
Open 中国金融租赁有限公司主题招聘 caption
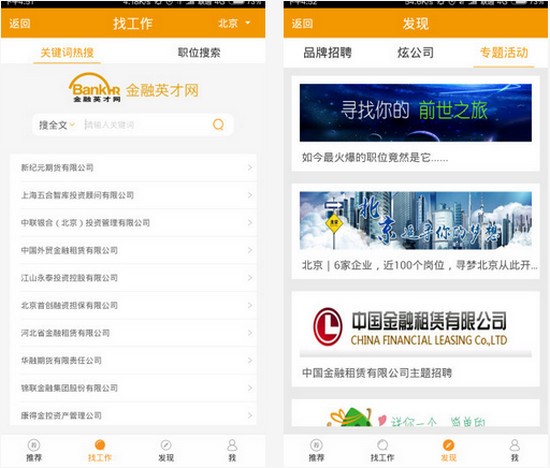tap(377, 373)
